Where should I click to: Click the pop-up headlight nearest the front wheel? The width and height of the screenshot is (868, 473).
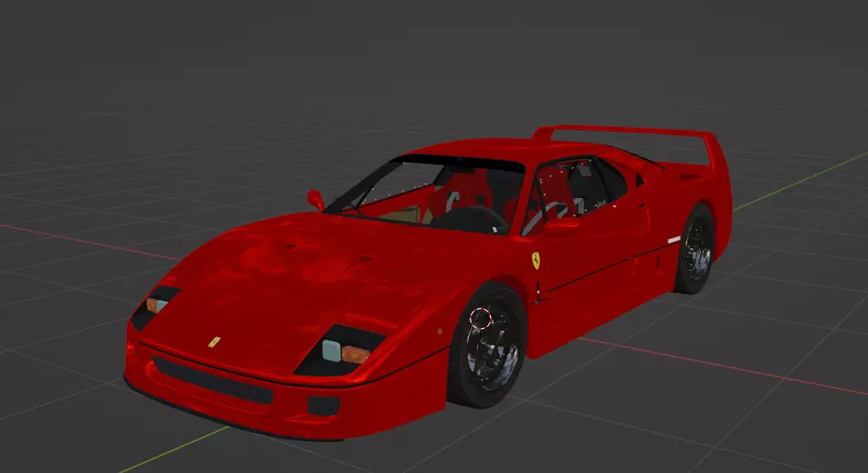340,350
